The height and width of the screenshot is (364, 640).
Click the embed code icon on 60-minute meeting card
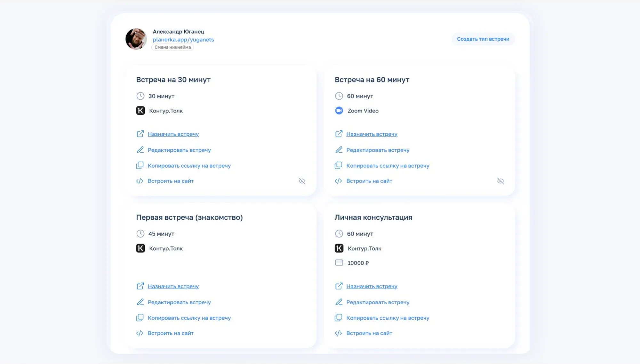click(x=339, y=181)
